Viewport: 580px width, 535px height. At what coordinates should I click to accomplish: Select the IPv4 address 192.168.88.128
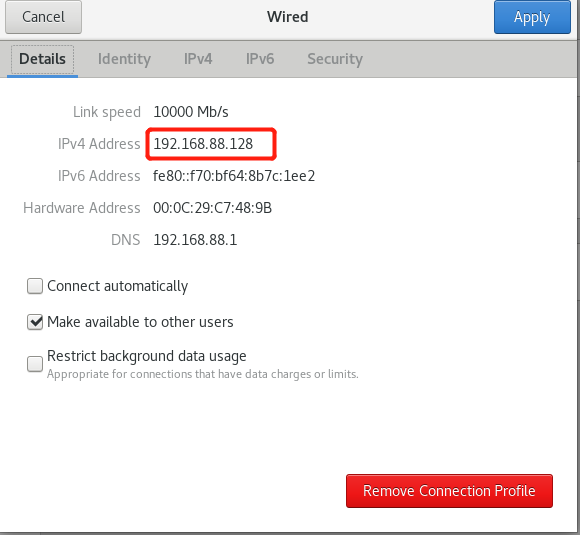pyautogui.click(x=203, y=144)
